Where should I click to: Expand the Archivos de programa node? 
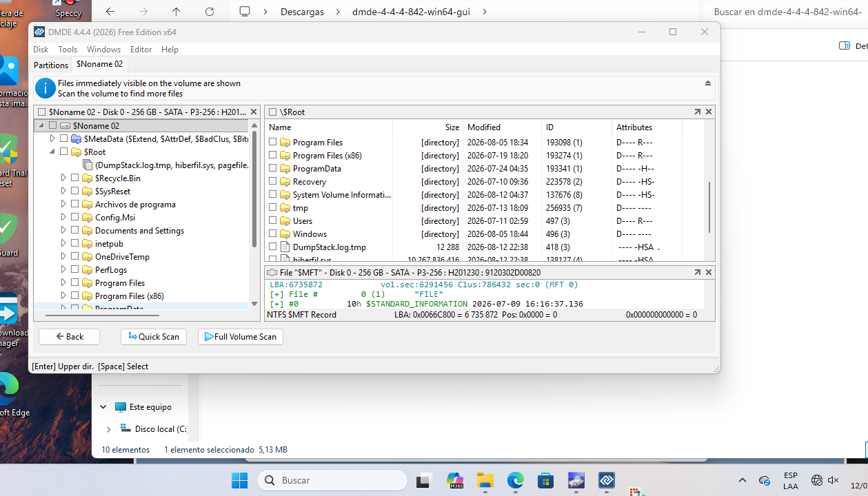click(x=63, y=204)
